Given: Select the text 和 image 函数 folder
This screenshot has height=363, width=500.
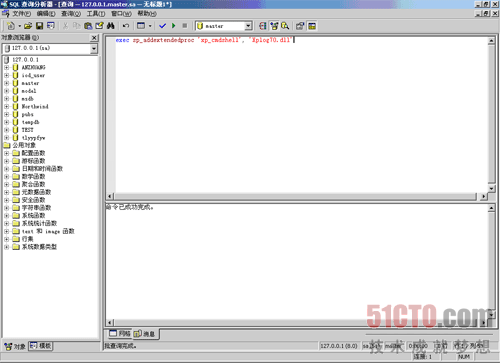Looking at the screenshot, I should pos(48,231).
